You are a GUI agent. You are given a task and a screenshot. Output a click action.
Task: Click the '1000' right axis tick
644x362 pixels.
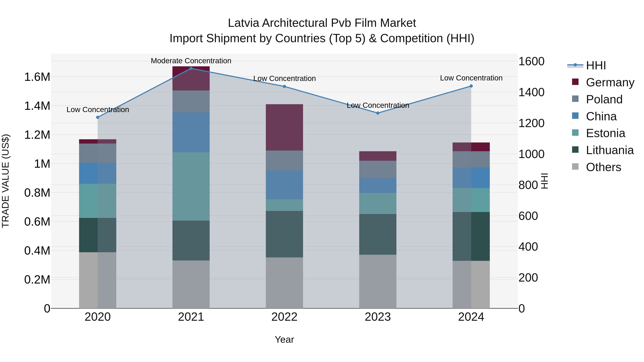(x=531, y=154)
